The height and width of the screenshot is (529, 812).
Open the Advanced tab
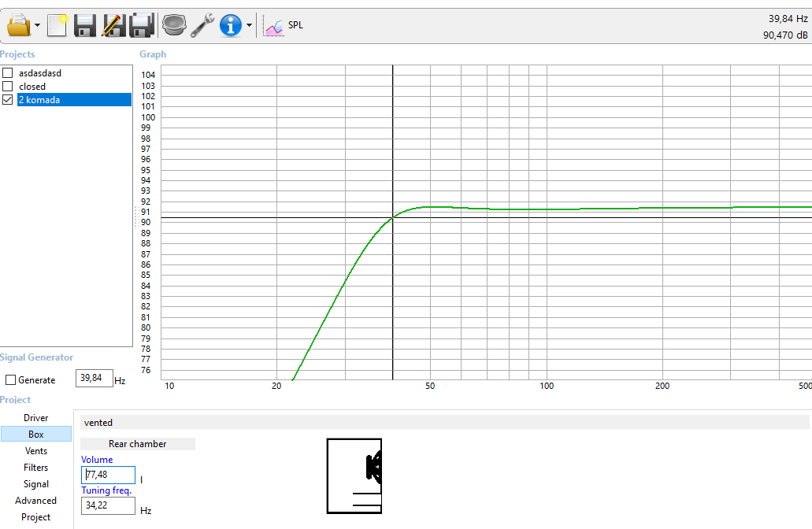[x=35, y=501]
